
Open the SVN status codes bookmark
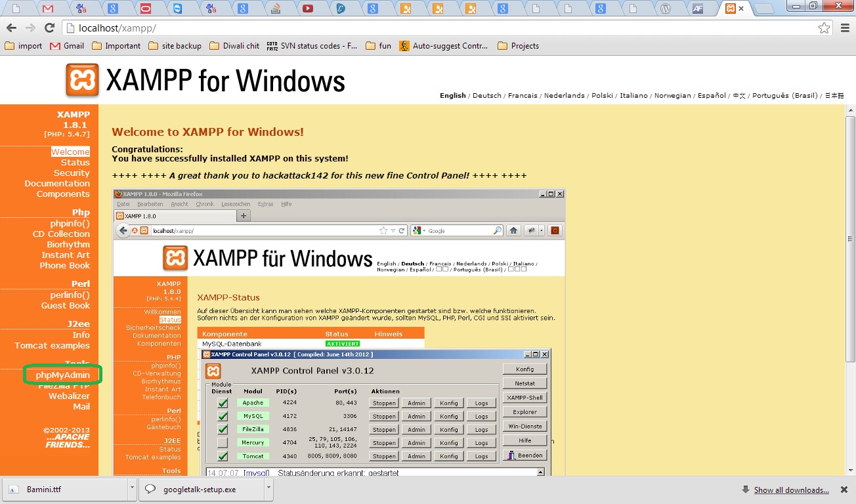point(312,46)
